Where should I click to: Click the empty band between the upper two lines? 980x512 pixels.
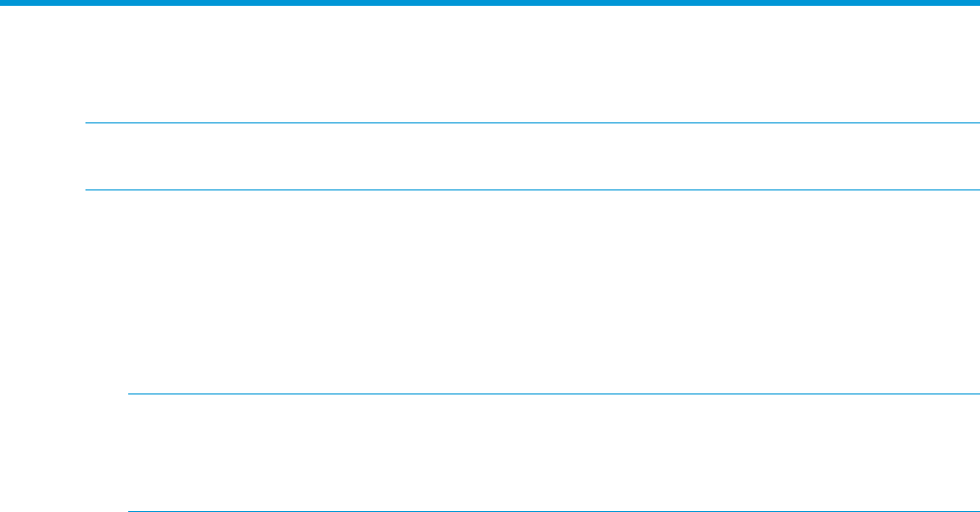(532, 156)
